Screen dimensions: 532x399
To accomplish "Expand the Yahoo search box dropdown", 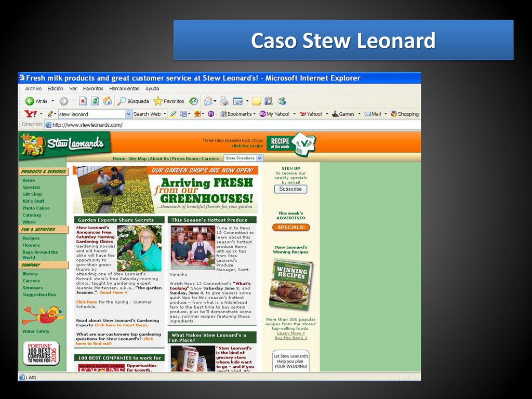I will click(129, 114).
